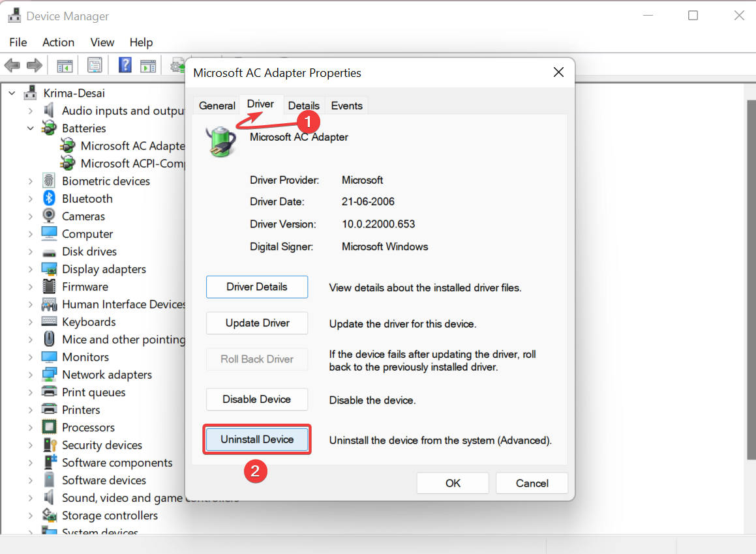Click the Print queues icon
The width and height of the screenshot is (756, 554).
click(49, 392)
